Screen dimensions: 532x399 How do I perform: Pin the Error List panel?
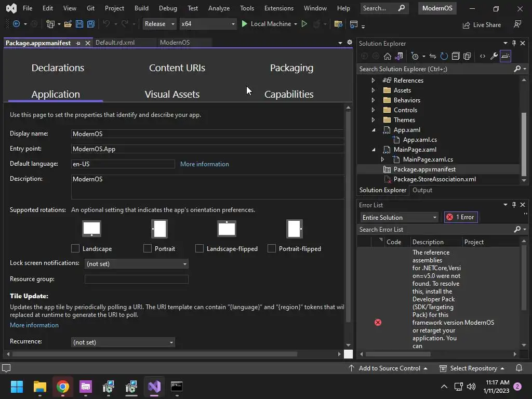(514, 205)
